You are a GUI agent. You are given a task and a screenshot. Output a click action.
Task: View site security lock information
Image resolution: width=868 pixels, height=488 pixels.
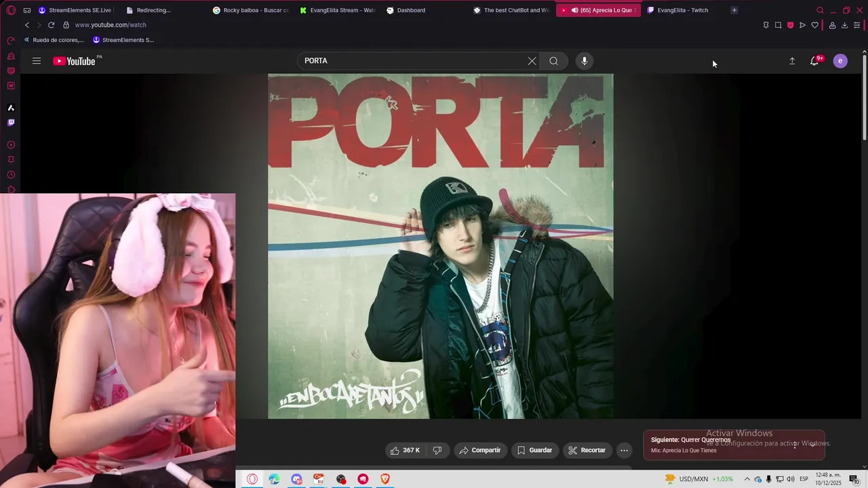click(66, 25)
